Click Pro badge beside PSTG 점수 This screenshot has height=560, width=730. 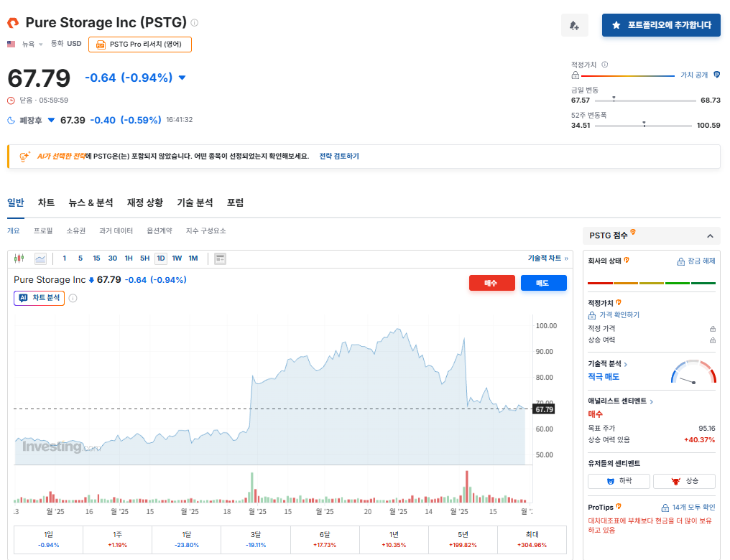tap(633, 232)
